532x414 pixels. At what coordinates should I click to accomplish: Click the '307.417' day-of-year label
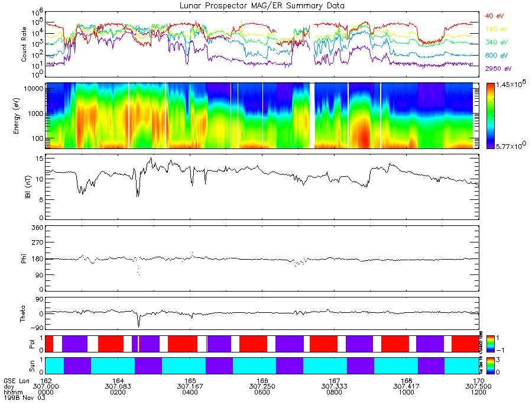coord(407,387)
